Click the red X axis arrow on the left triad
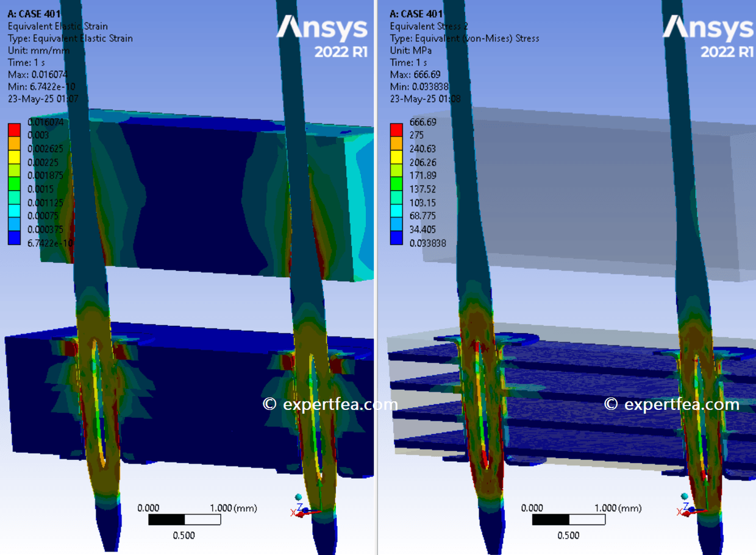This screenshot has height=555, width=756. pyautogui.click(x=301, y=514)
